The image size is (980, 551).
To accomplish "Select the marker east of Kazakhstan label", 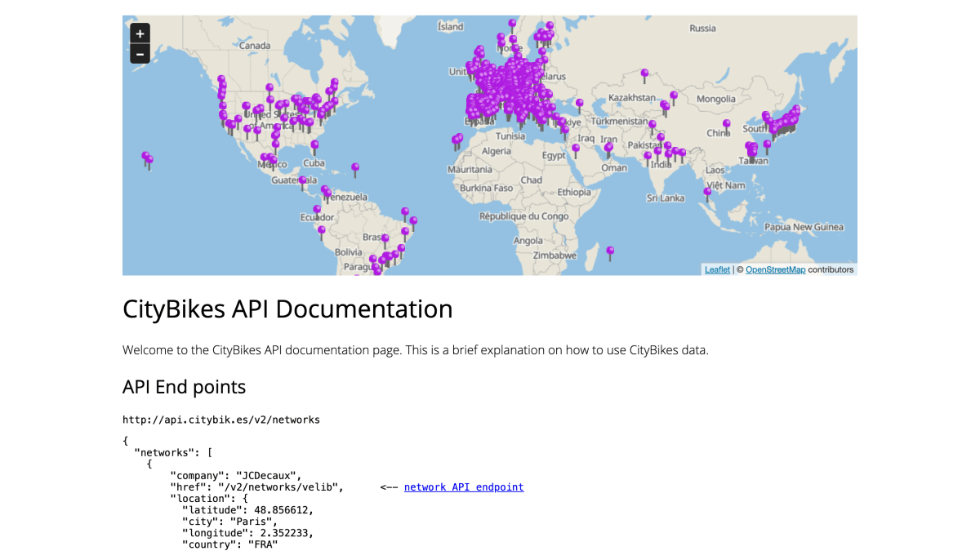I will point(674,99).
